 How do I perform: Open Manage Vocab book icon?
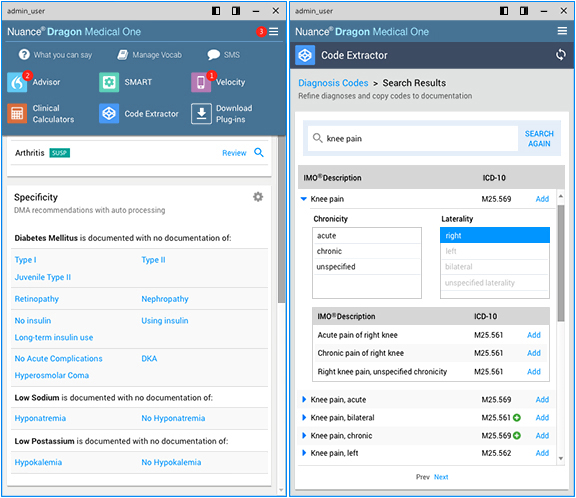point(123,55)
